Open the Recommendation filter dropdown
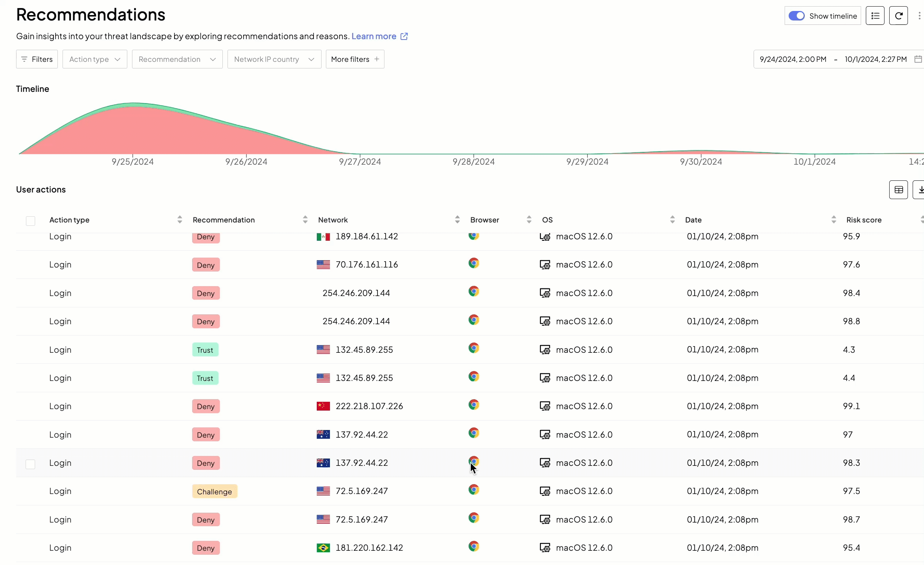The image size is (924, 565). tap(177, 59)
